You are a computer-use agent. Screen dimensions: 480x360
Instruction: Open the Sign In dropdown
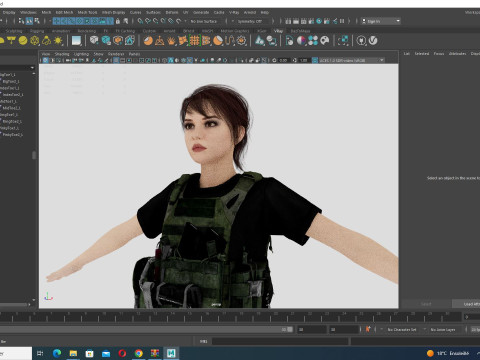pos(381,21)
